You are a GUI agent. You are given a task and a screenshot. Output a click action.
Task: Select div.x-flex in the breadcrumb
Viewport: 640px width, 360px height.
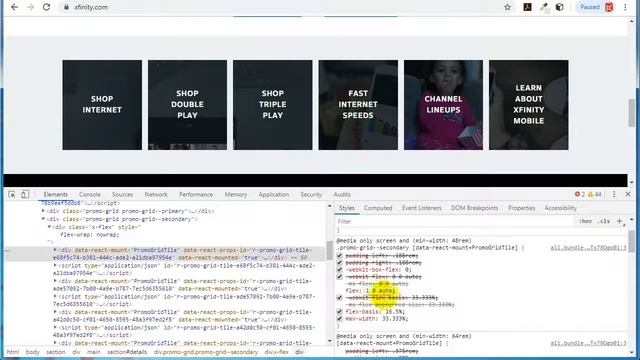[276, 352]
